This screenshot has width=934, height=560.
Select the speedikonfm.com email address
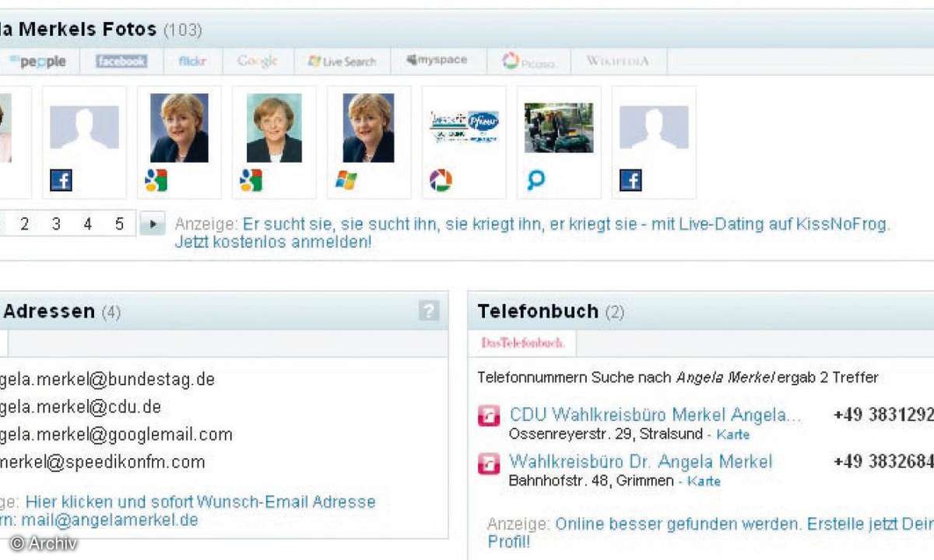point(102,462)
